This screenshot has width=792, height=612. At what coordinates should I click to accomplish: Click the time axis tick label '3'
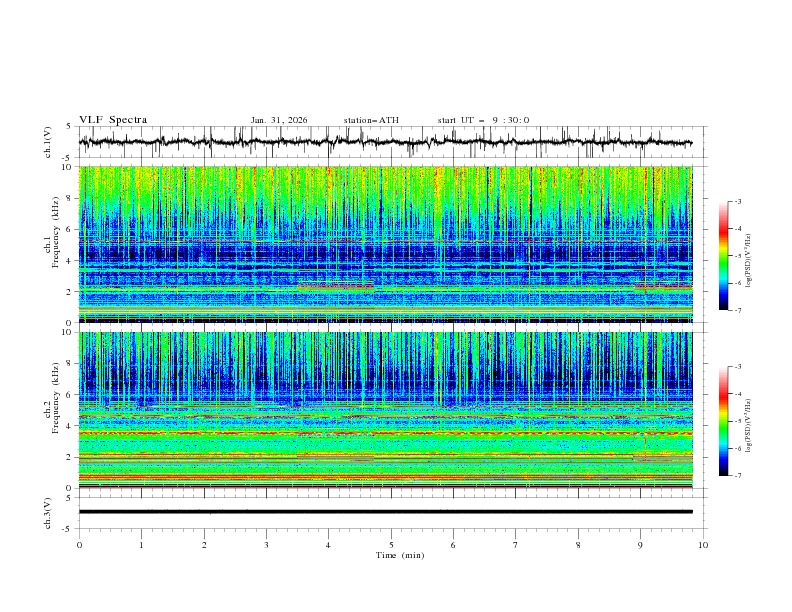tap(266, 545)
